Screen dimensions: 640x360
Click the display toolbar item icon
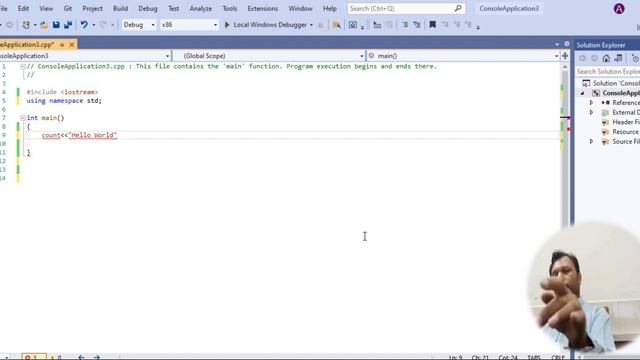point(353,25)
